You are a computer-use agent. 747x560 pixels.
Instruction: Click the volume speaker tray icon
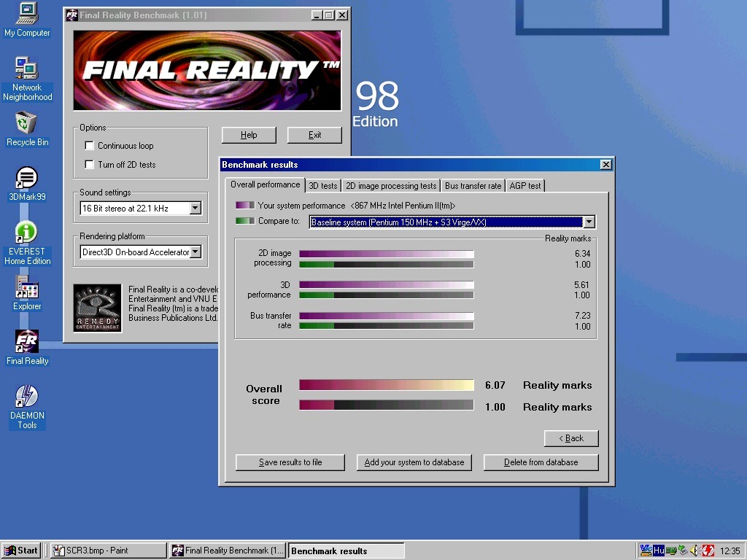tap(694, 551)
